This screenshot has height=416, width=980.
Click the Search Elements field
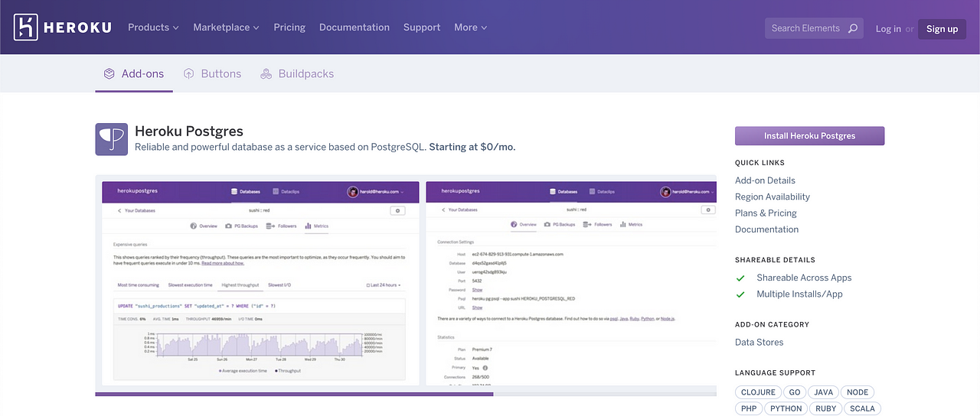pyautogui.click(x=814, y=28)
